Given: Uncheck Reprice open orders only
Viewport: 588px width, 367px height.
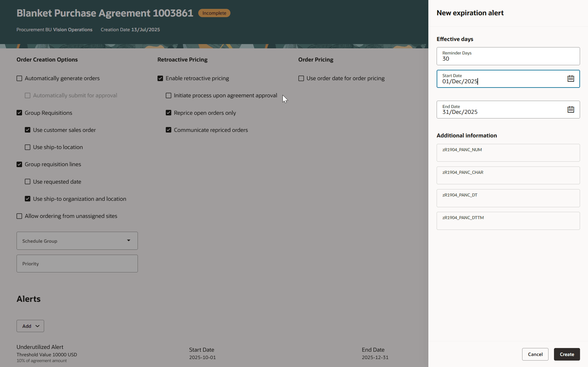Looking at the screenshot, I should pyautogui.click(x=169, y=113).
